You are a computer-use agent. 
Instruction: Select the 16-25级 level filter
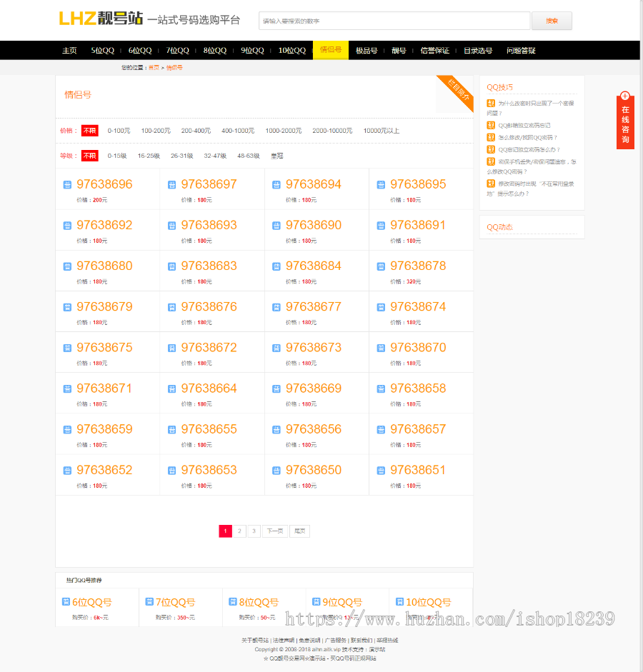click(x=149, y=156)
